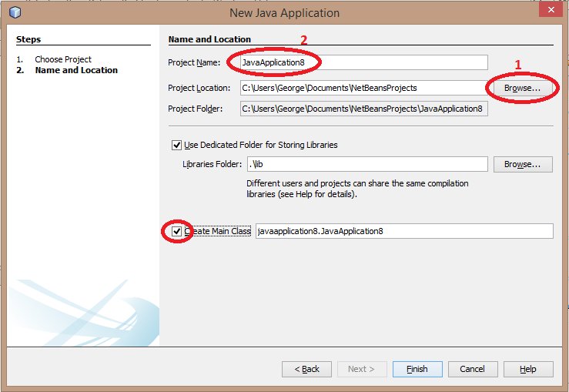The height and width of the screenshot is (392, 569).
Task: Click the New Java Application title bar text
Action: [284, 13]
